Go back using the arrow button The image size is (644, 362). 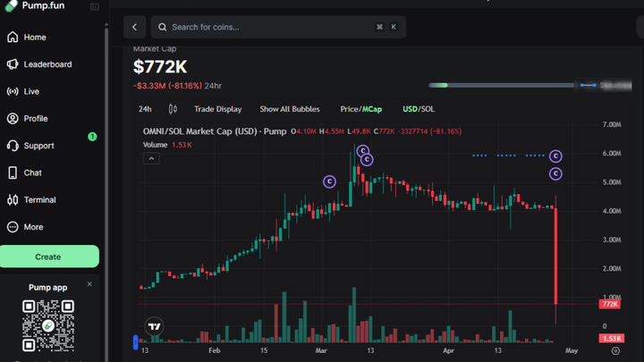[135, 28]
